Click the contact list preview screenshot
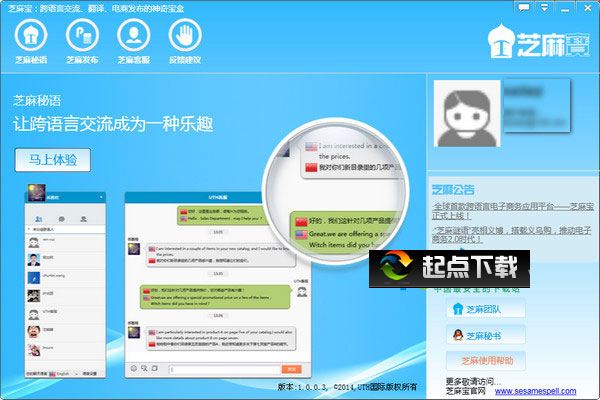 65,281
